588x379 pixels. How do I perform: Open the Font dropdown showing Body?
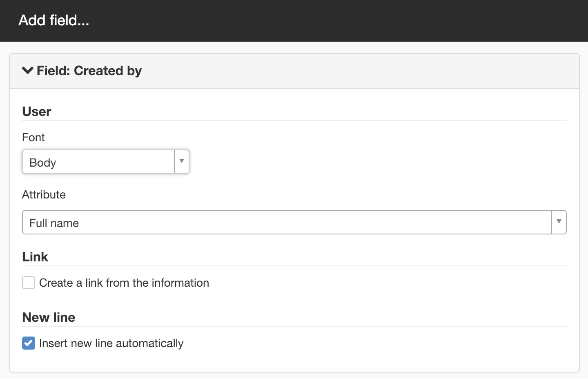[106, 162]
